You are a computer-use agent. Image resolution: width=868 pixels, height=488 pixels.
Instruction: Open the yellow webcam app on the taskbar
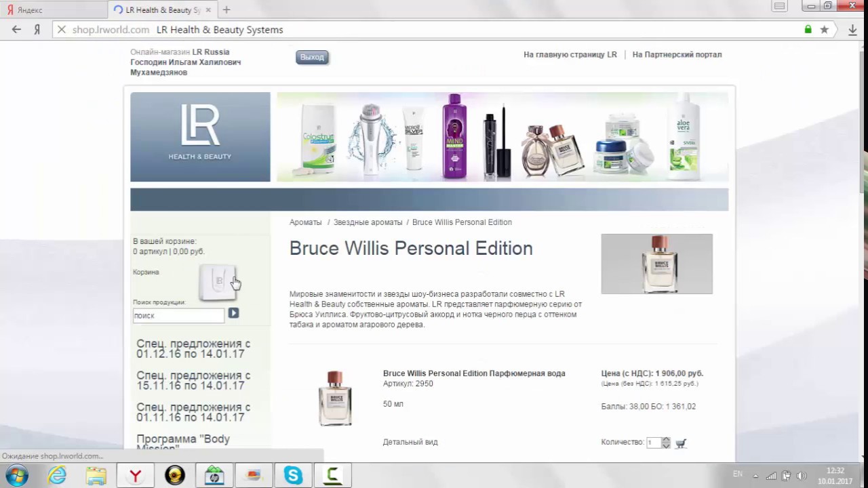pyautogui.click(x=175, y=475)
